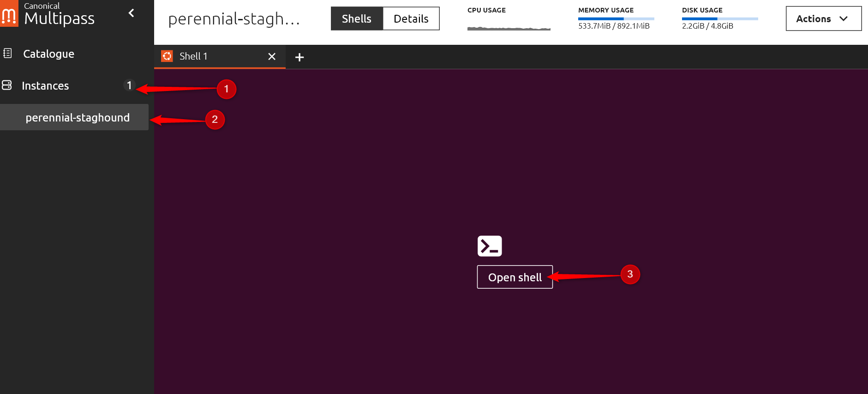Screen dimensions: 868x394
Task: Close the Shell 1 tab
Action: 272,56
